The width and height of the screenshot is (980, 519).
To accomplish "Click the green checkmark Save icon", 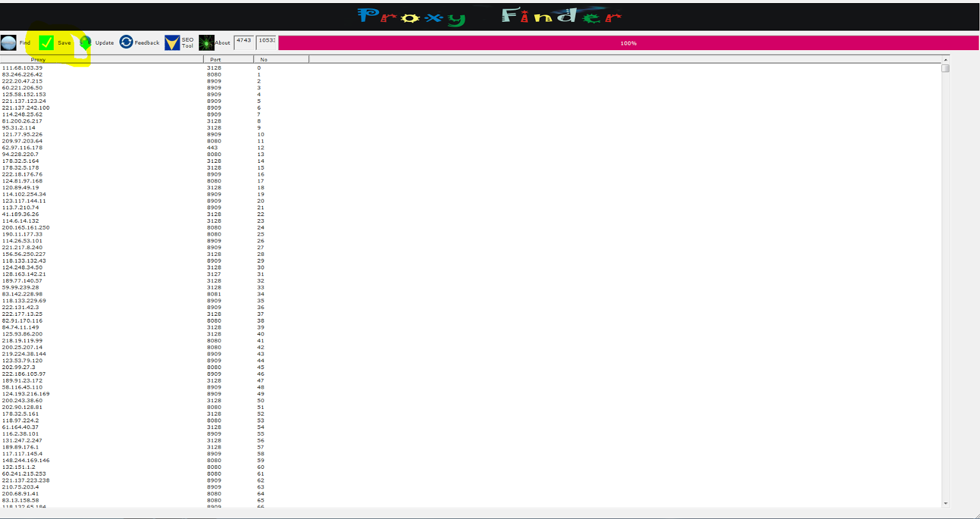I will (x=46, y=43).
